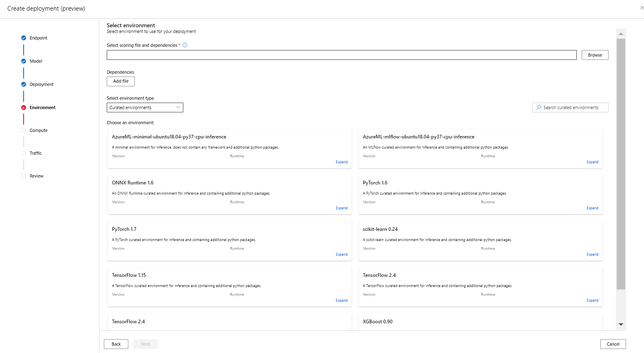Viewport: 644px width, 353px height.
Task: Go to the Deployment step
Action: point(42,84)
